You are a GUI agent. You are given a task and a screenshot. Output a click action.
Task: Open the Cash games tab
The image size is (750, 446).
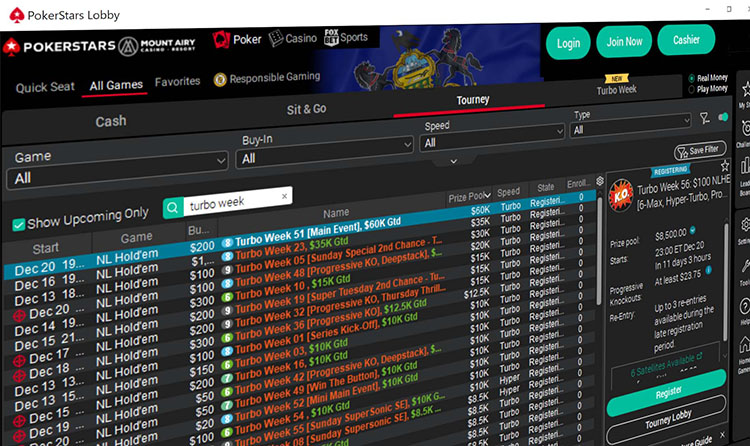pos(111,121)
